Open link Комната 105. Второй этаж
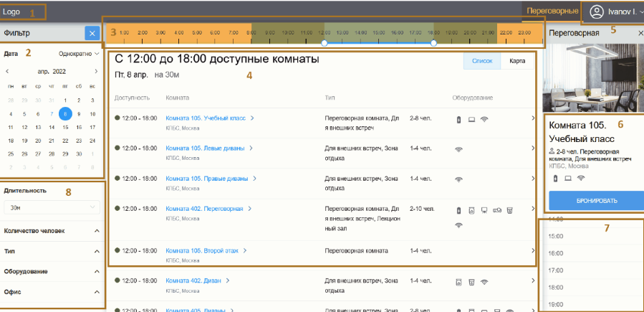This screenshot has height=312, width=644. (x=202, y=250)
